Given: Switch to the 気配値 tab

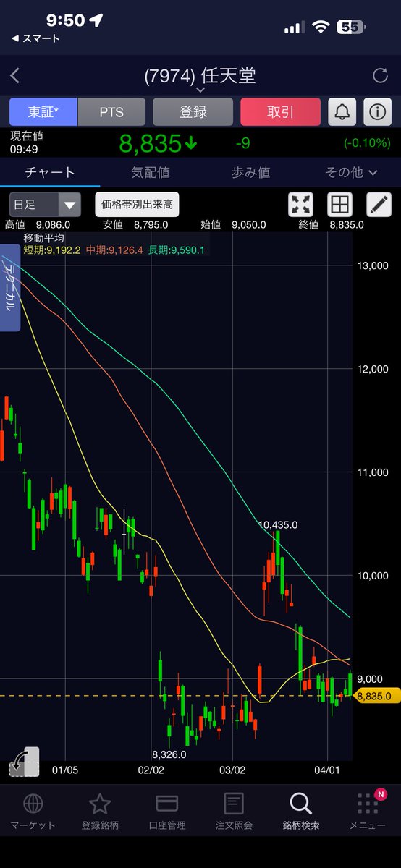Looking at the screenshot, I should (x=150, y=172).
